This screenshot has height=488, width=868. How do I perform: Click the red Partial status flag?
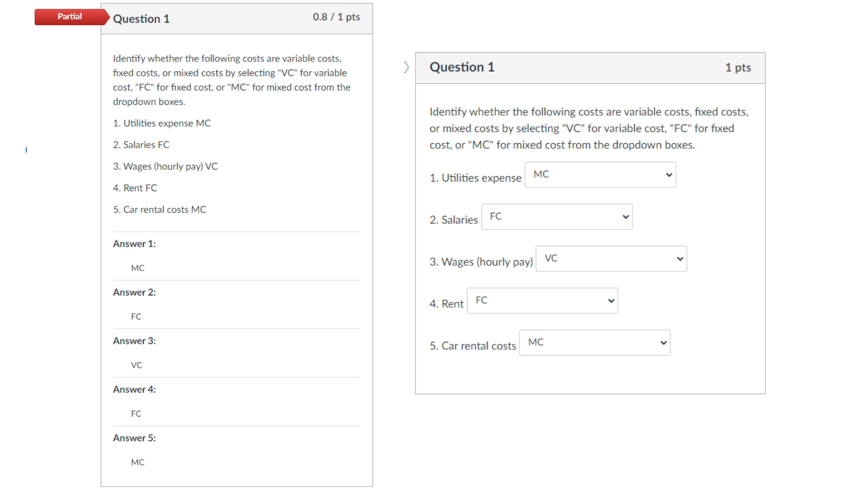70,17
